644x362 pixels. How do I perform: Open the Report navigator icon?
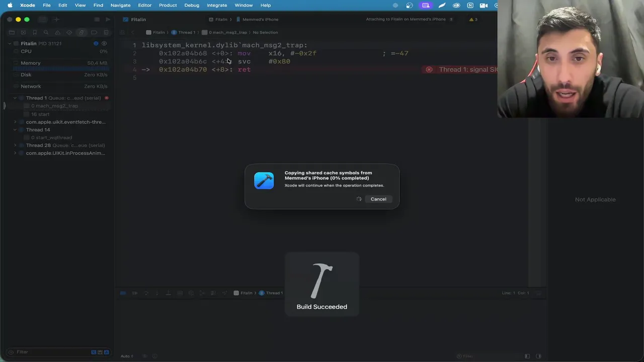coord(106,32)
